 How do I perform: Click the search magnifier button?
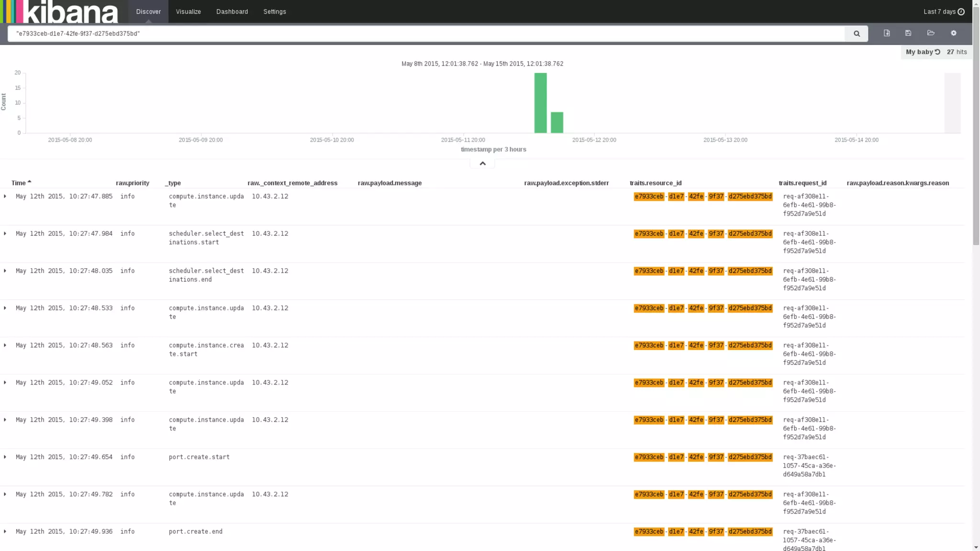coord(857,33)
